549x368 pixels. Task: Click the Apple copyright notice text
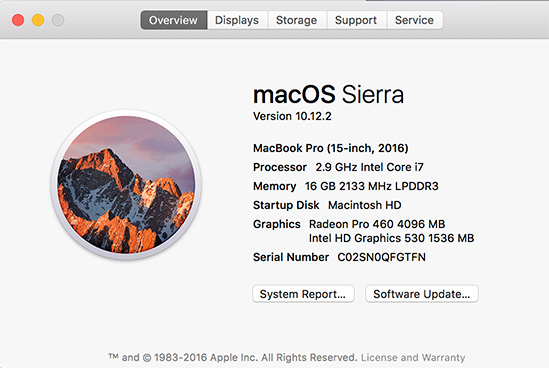(232, 357)
